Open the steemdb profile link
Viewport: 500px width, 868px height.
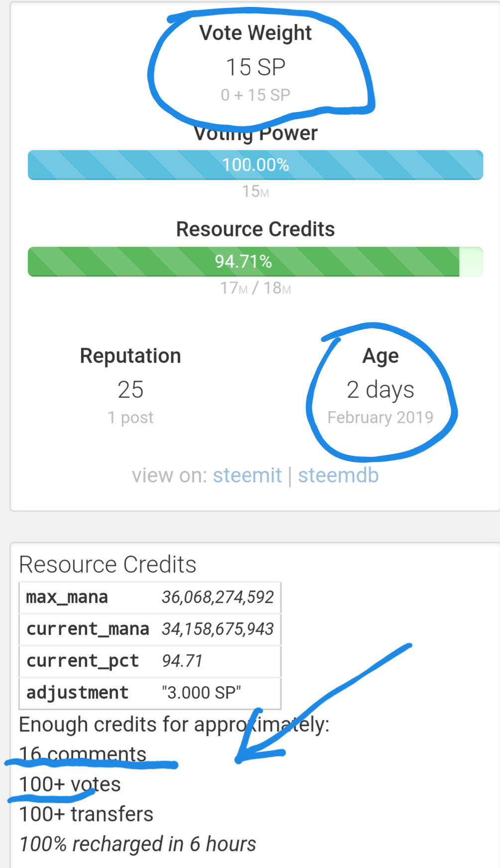coord(338,475)
